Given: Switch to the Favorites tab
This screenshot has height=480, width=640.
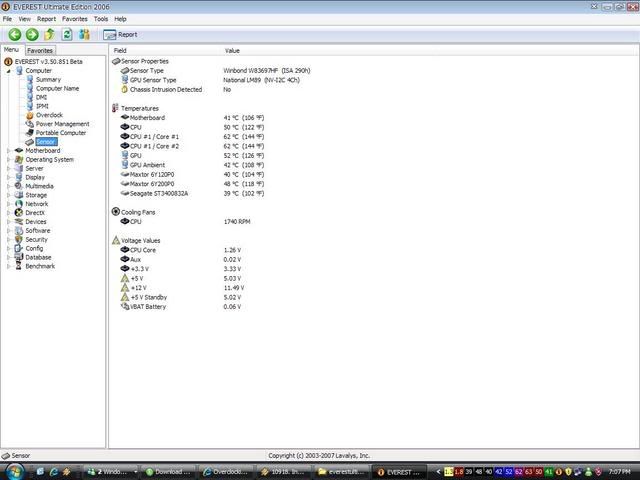Looking at the screenshot, I should tap(40, 50).
